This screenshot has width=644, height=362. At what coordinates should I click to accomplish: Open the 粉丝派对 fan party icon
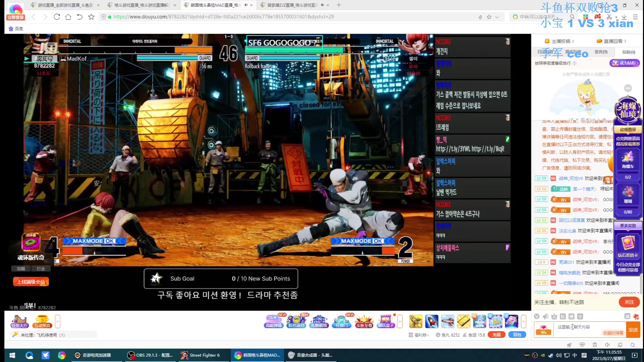[297, 321]
